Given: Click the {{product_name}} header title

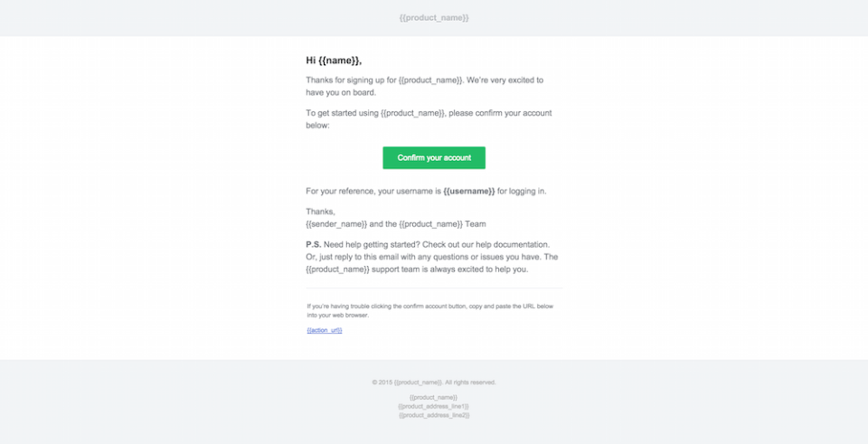Looking at the screenshot, I should [434, 18].
